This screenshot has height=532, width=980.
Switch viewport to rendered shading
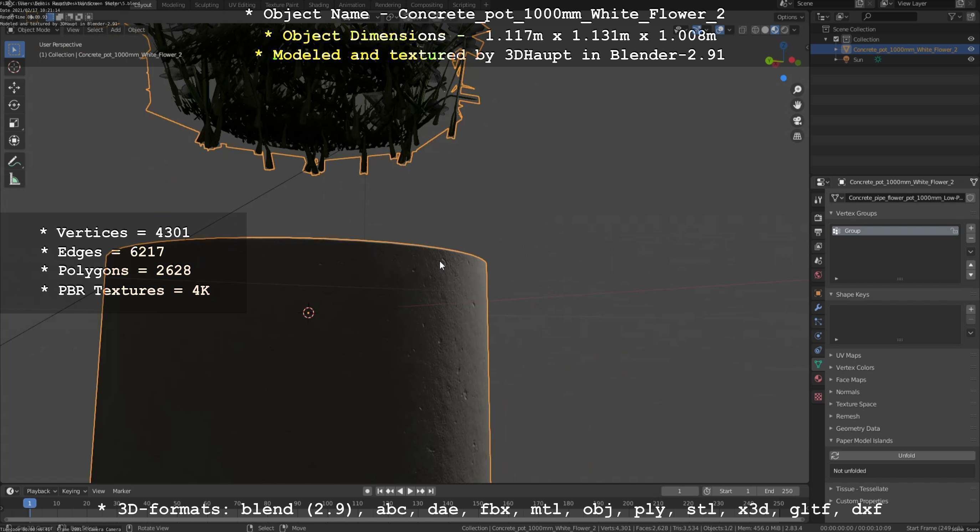785,30
